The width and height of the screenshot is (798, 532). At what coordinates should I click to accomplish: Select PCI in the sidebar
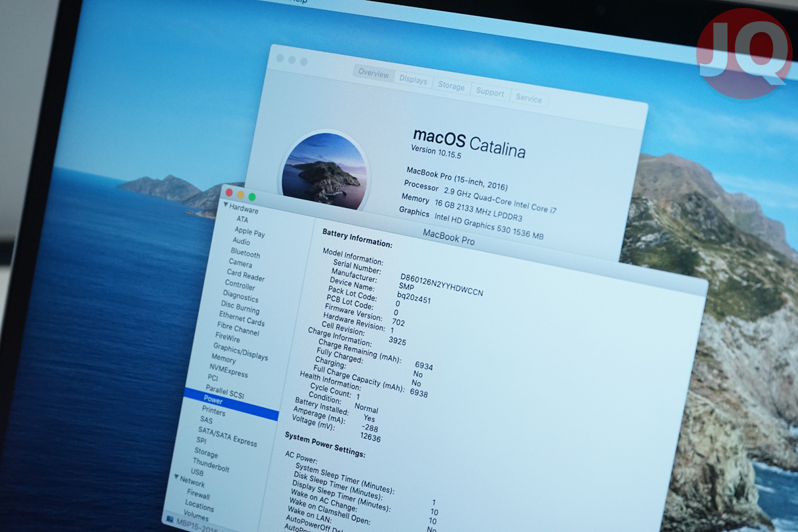[x=213, y=378]
